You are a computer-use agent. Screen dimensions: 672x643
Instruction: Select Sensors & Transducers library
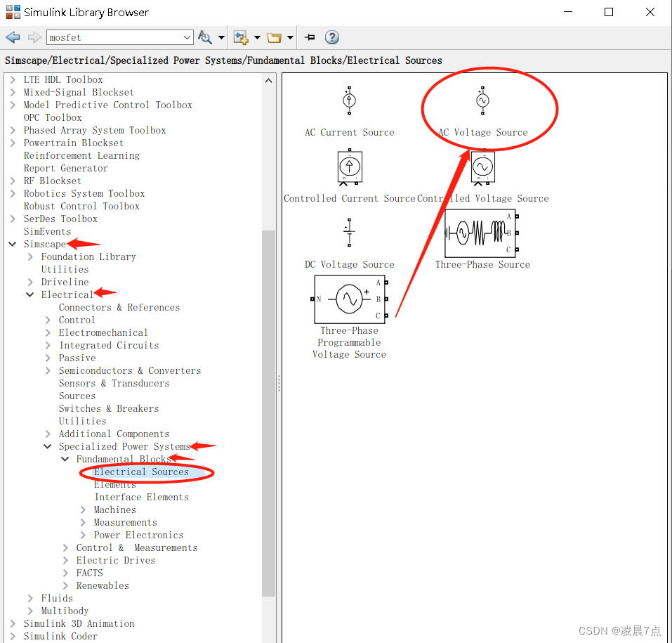click(x=114, y=384)
